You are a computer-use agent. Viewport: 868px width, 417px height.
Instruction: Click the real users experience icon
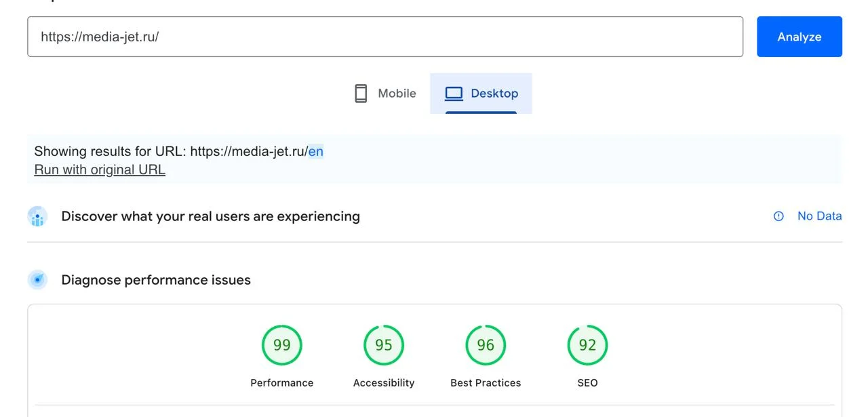click(x=37, y=217)
